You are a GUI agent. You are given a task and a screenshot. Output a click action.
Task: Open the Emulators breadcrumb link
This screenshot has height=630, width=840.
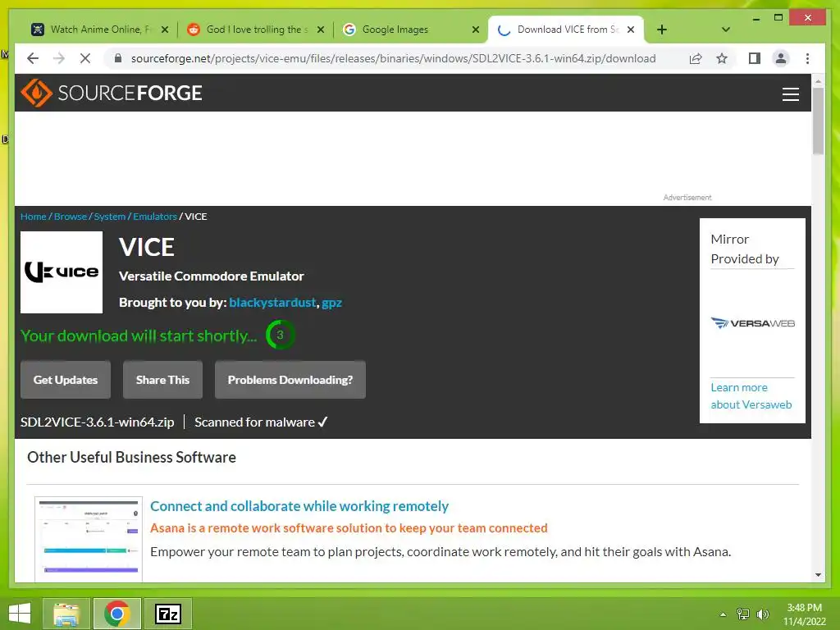pyautogui.click(x=155, y=217)
